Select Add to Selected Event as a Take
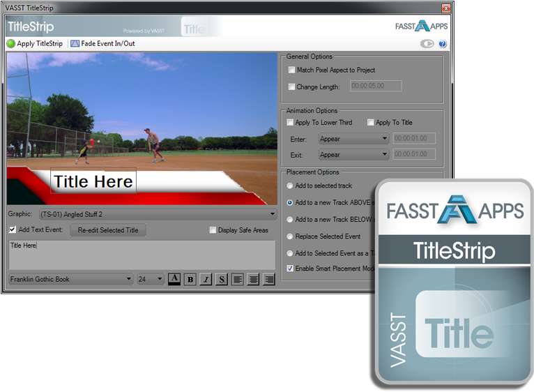 coord(289,253)
